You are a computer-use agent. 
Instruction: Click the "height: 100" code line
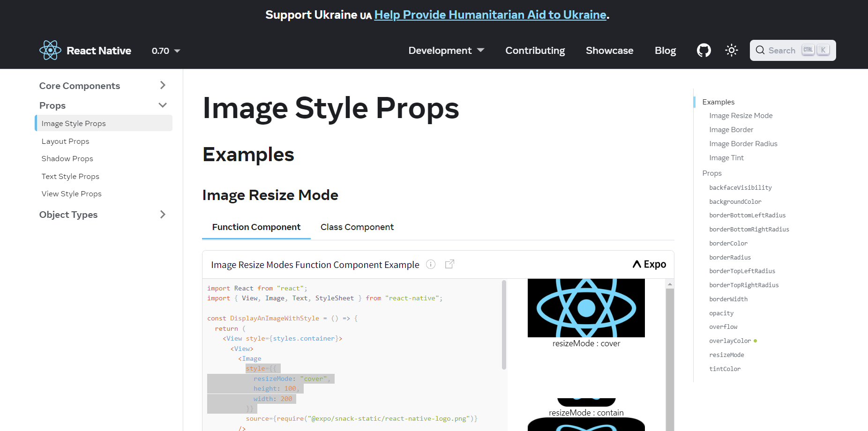(x=277, y=388)
